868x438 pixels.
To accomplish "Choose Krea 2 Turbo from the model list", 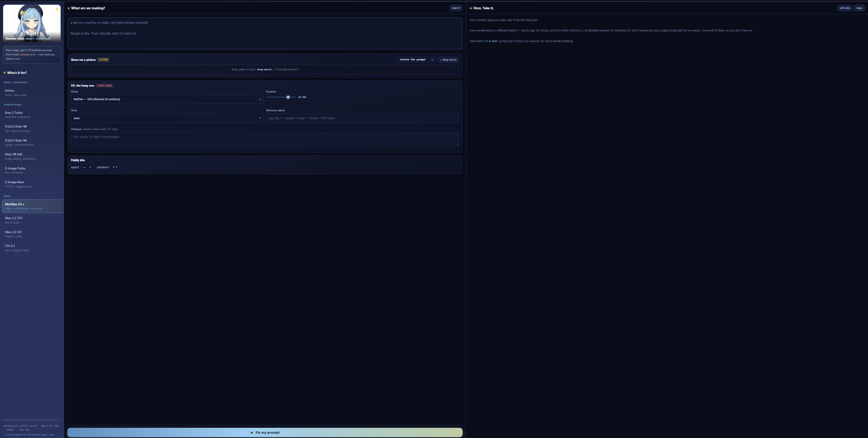I will [x=33, y=115].
